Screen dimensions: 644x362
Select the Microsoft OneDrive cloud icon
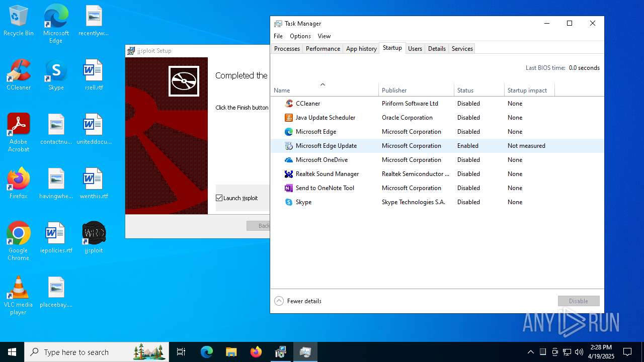[289, 160]
